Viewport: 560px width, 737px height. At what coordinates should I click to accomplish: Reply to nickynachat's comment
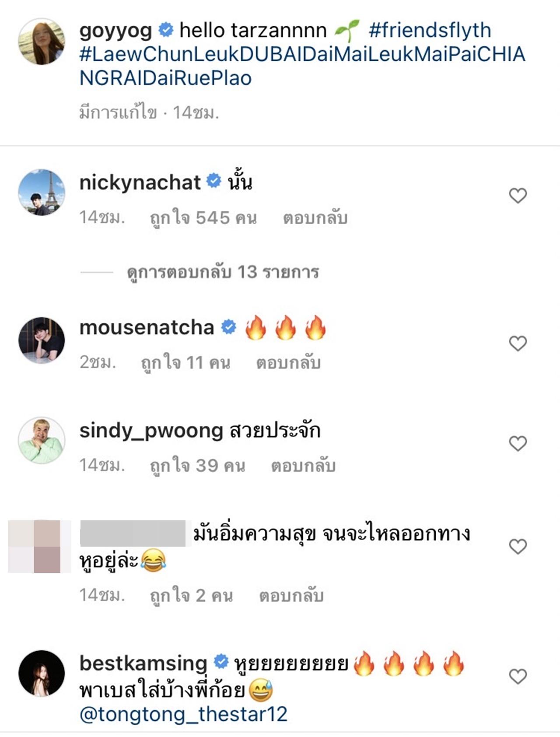pos(315,218)
